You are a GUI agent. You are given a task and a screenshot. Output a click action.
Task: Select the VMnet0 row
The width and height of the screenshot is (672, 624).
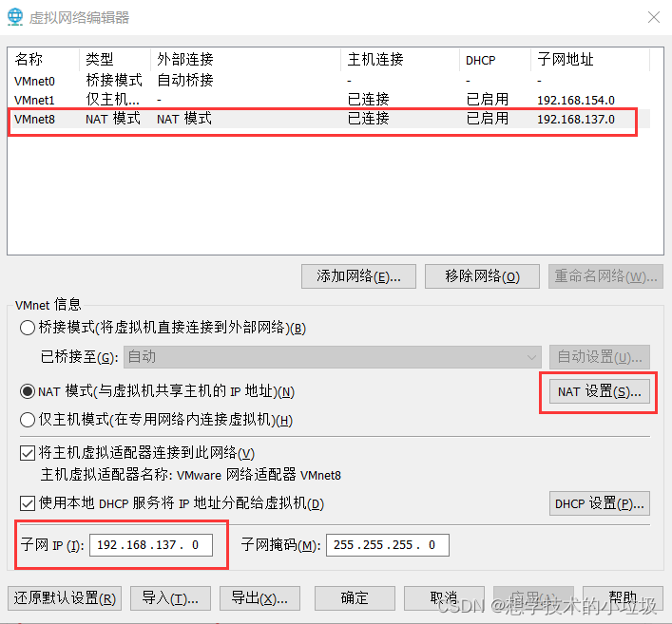click(329, 81)
